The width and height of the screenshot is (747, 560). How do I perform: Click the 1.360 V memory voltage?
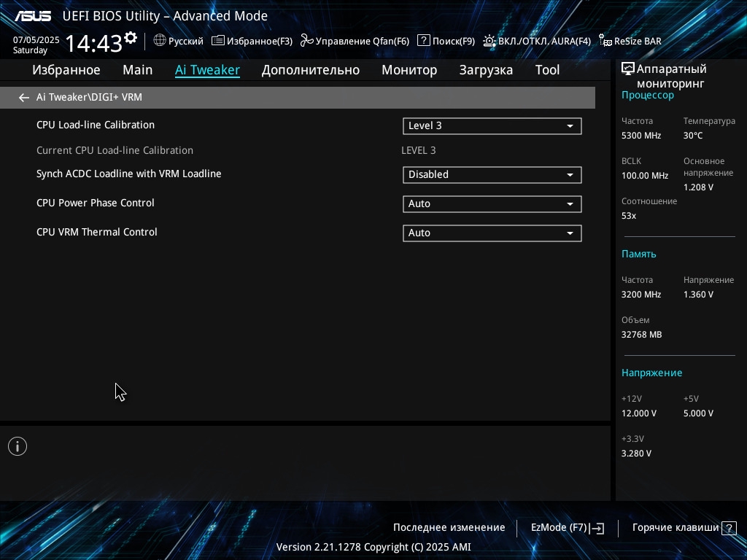coord(698,295)
